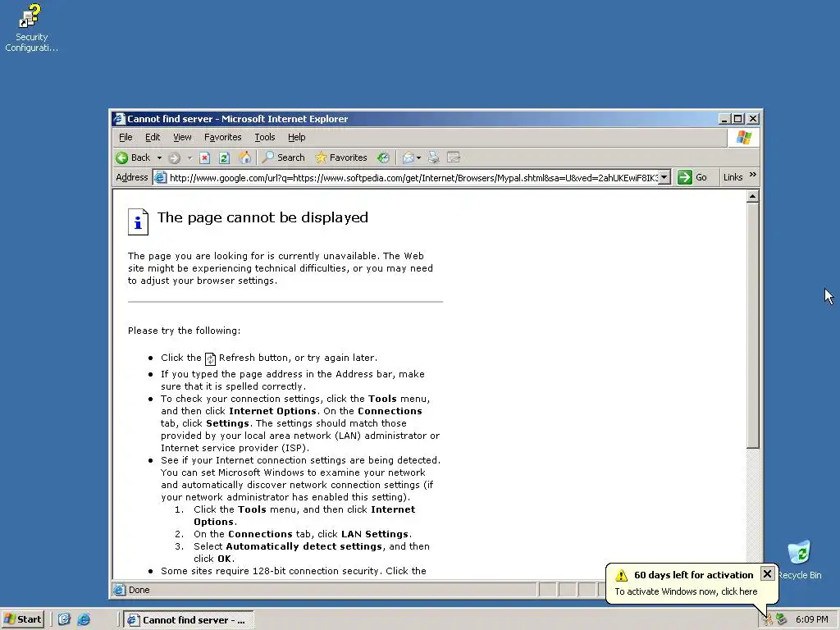This screenshot has width=840, height=630.
Task: Go to the Home page icon
Action: point(244,157)
